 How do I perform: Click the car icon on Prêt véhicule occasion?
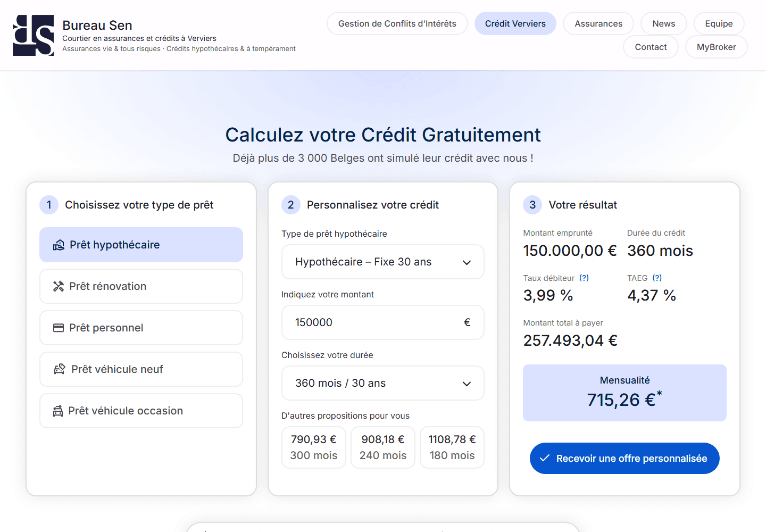coord(58,411)
